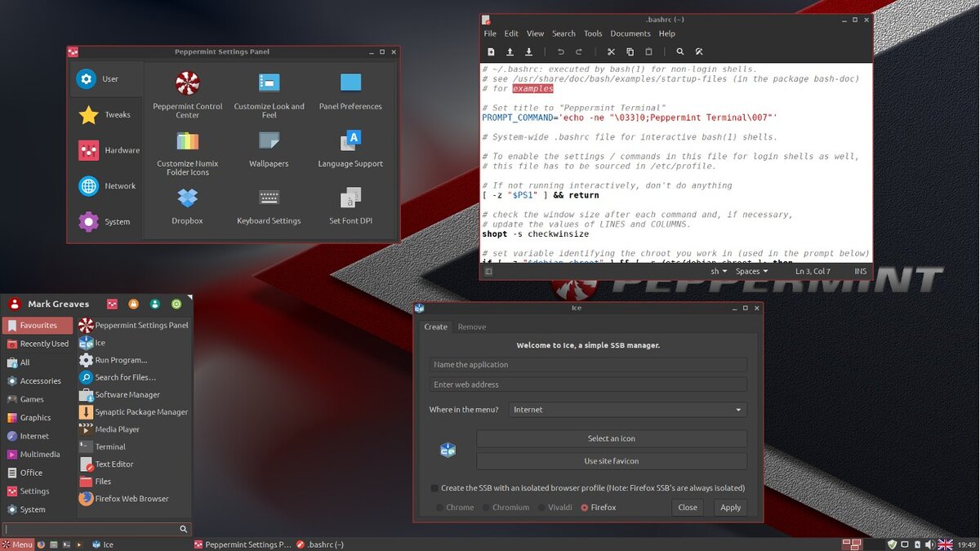Open Dropbox in Settings Panel
Viewport: 980px width, 551px height.
(187, 206)
